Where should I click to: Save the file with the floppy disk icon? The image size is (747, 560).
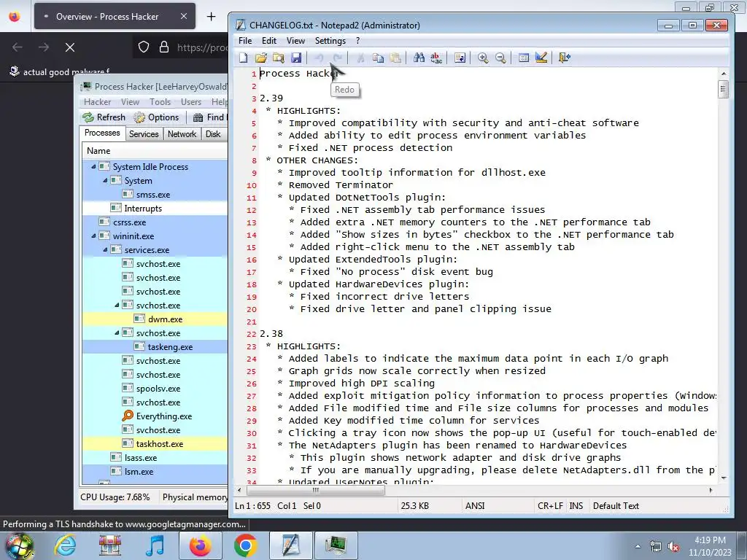pos(296,58)
